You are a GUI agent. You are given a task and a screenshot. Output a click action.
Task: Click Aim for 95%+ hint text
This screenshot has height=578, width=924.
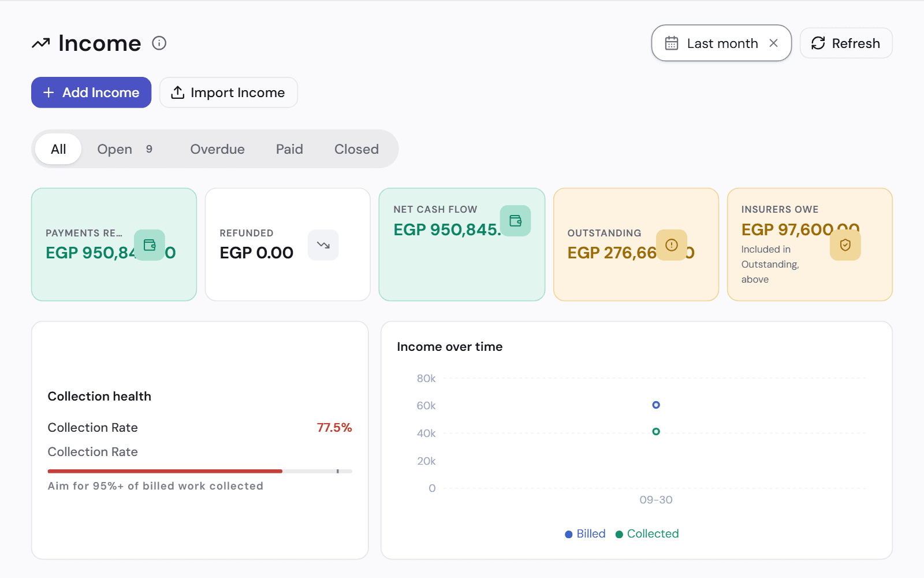click(155, 486)
